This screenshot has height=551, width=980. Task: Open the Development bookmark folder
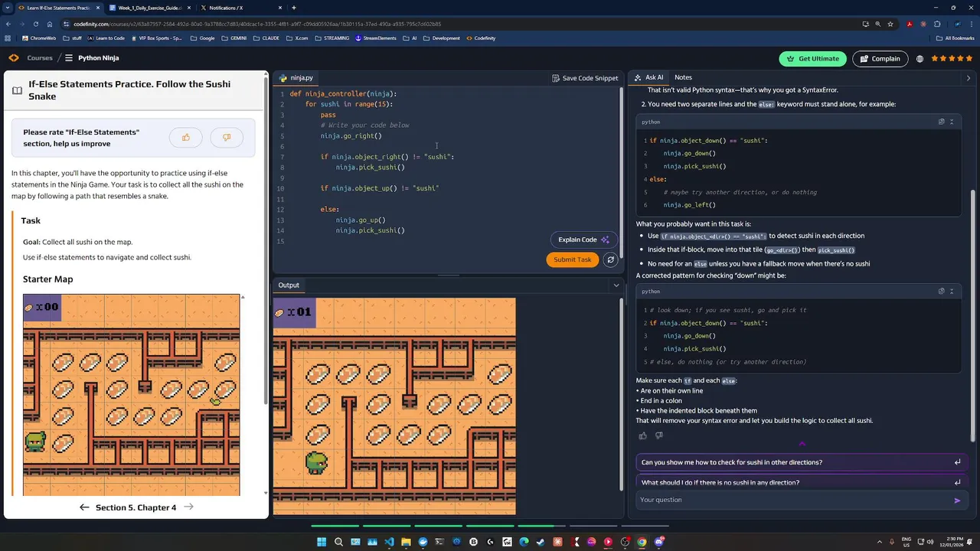[441, 38]
